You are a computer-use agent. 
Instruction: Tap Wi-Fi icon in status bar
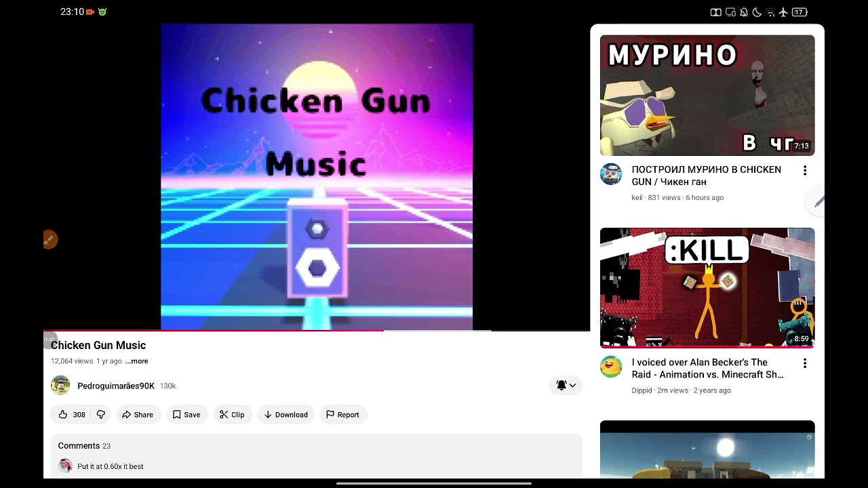click(x=770, y=12)
